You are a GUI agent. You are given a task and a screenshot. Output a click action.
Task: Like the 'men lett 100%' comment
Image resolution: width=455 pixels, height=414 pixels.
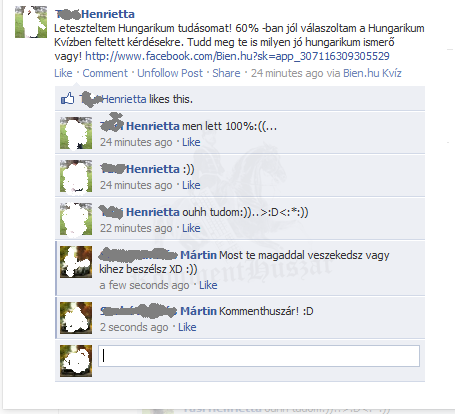(191, 142)
